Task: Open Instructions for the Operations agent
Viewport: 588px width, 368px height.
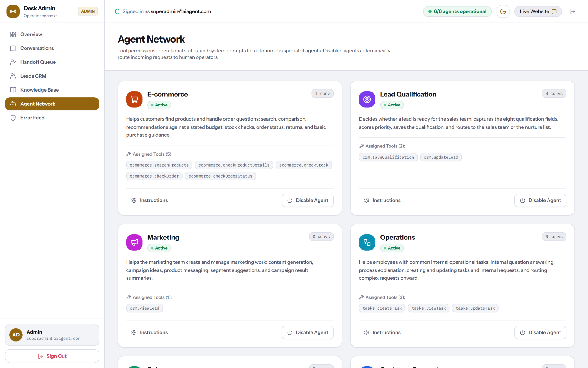Action: point(382,332)
